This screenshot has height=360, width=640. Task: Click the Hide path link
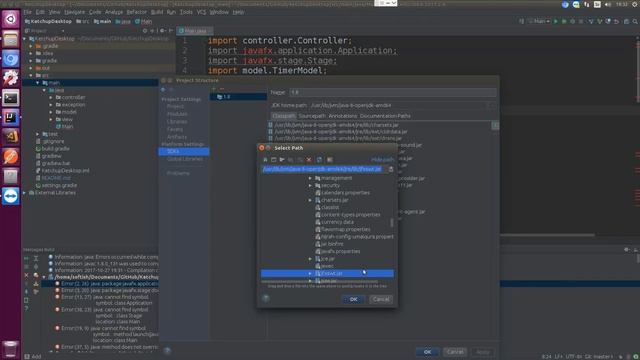coord(382,160)
